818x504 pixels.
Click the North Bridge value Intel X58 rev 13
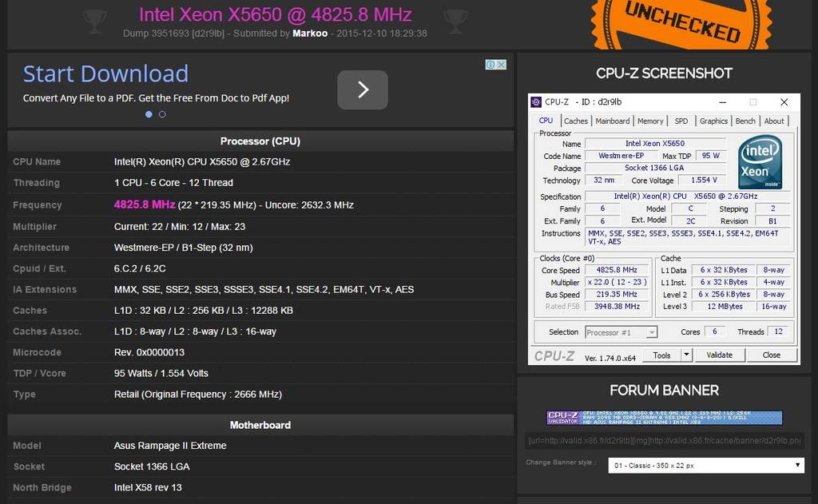(148, 487)
